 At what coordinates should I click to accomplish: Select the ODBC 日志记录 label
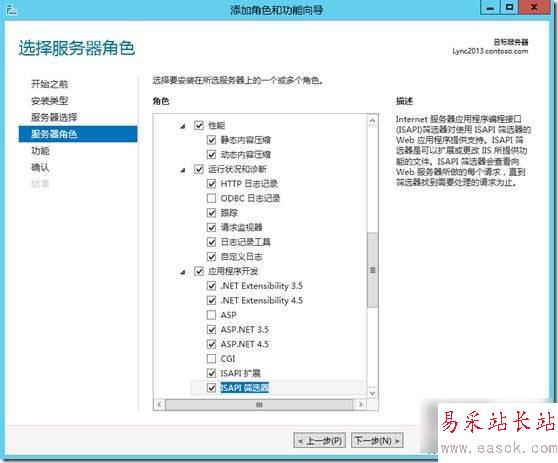[250, 198]
